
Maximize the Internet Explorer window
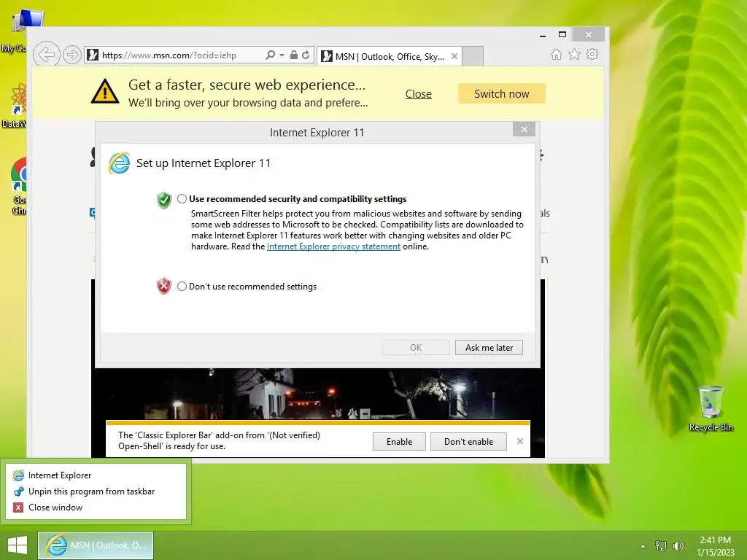562,35
